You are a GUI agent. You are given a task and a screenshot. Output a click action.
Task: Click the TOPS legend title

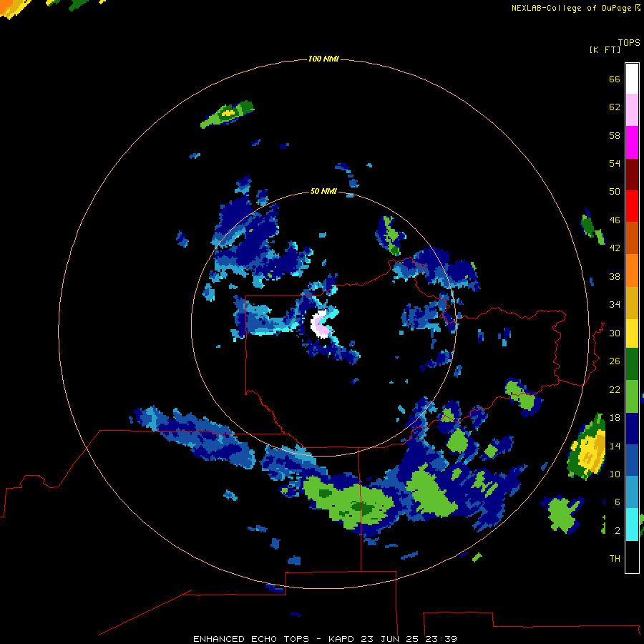click(629, 43)
